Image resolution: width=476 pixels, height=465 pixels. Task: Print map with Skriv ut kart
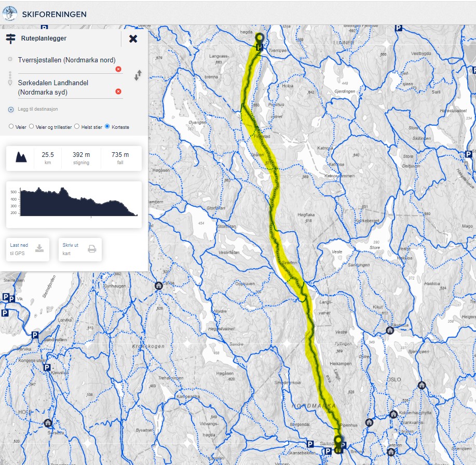pos(79,249)
